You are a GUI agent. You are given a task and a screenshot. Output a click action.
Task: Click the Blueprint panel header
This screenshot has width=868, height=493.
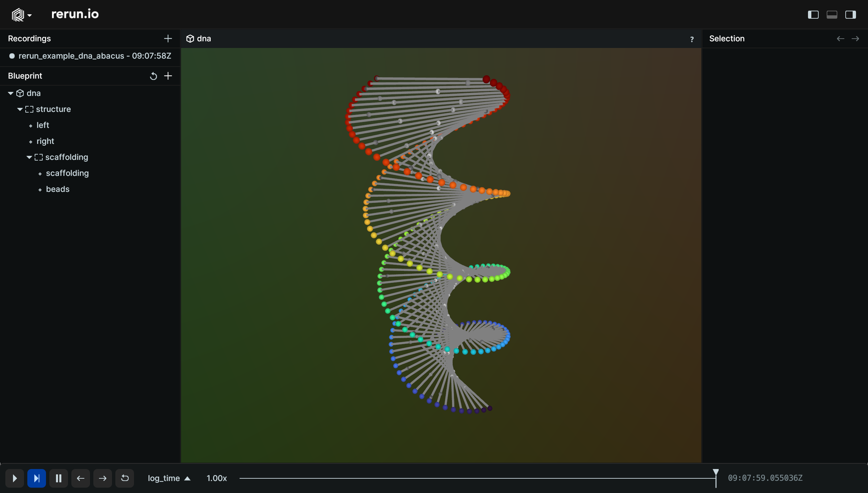pyautogui.click(x=25, y=76)
